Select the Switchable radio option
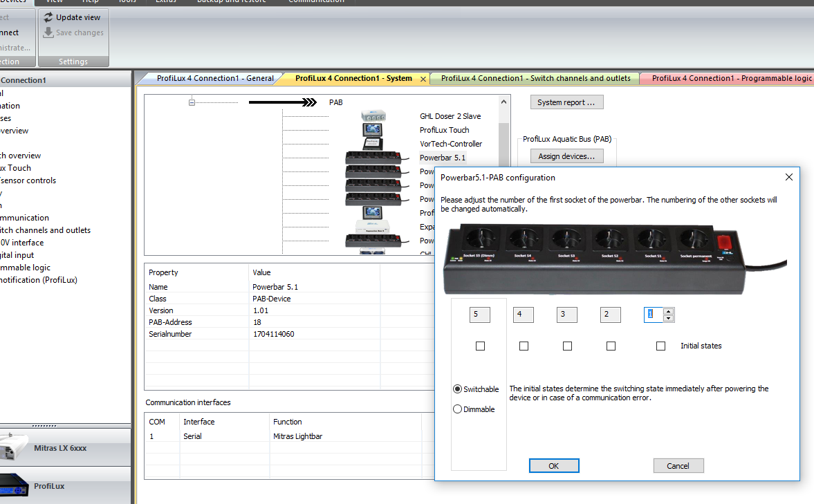The height and width of the screenshot is (504, 814). coord(457,389)
